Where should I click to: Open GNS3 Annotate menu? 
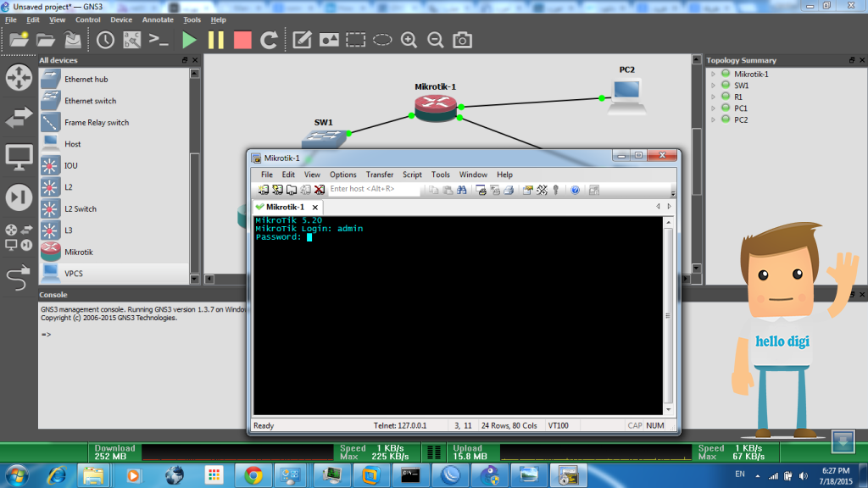[158, 19]
